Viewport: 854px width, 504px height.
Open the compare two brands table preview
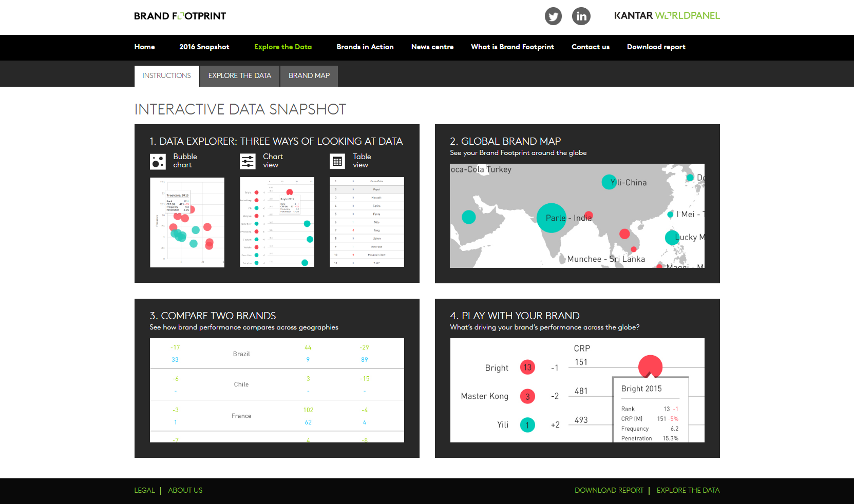point(277,391)
